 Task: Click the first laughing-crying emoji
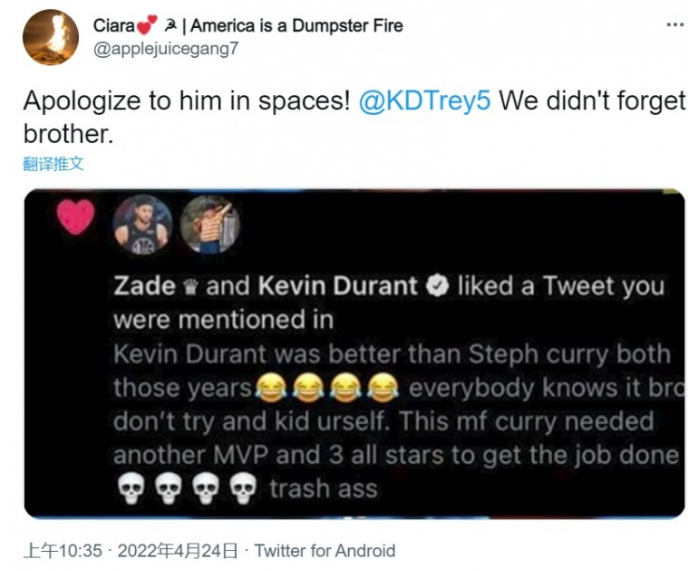point(270,386)
